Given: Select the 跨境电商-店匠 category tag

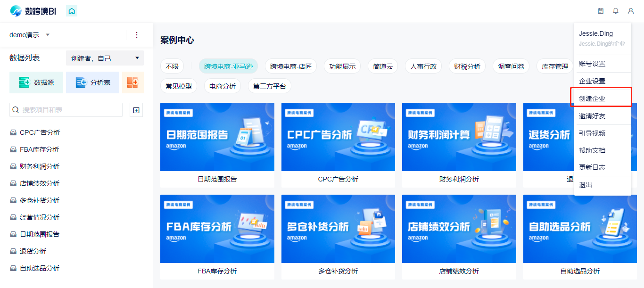Looking at the screenshot, I should tap(291, 66).
